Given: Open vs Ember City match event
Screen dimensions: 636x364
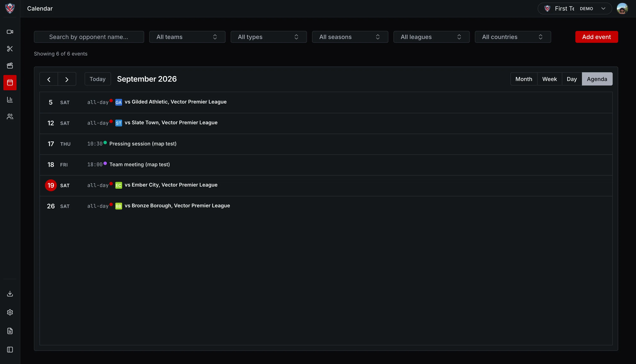Looking at the screenshot, I should coord(171,185).
